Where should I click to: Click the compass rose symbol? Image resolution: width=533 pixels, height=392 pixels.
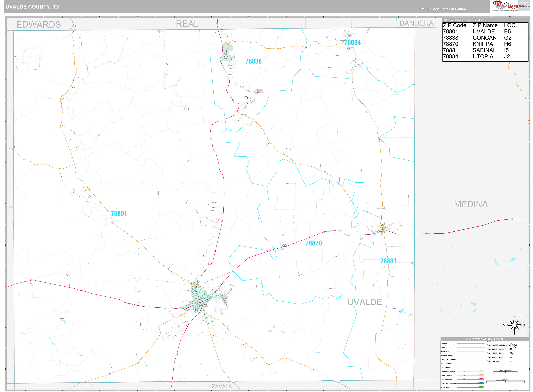pyautogui.click(x=514, y=325)
